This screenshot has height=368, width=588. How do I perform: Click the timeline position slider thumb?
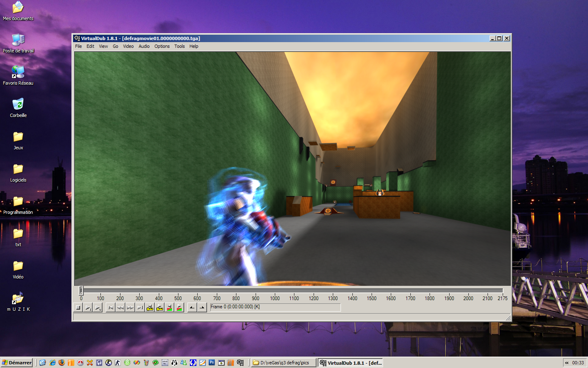(81, 290)
